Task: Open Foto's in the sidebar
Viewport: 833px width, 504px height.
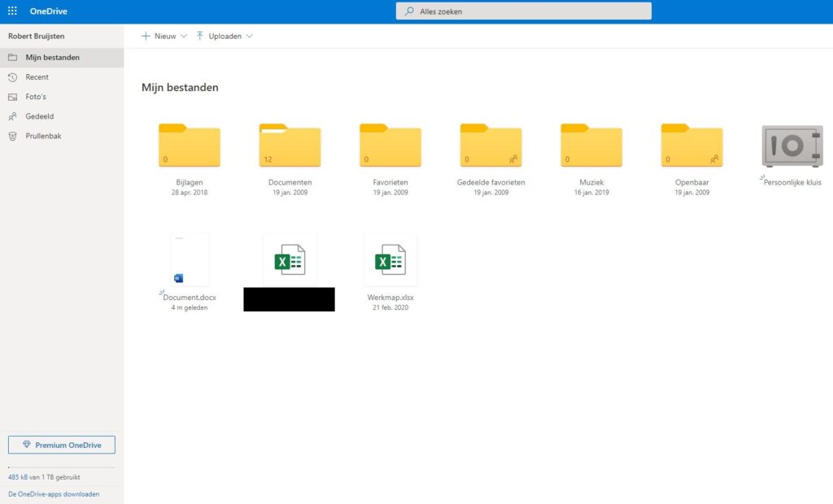Action: click(36, 97)
